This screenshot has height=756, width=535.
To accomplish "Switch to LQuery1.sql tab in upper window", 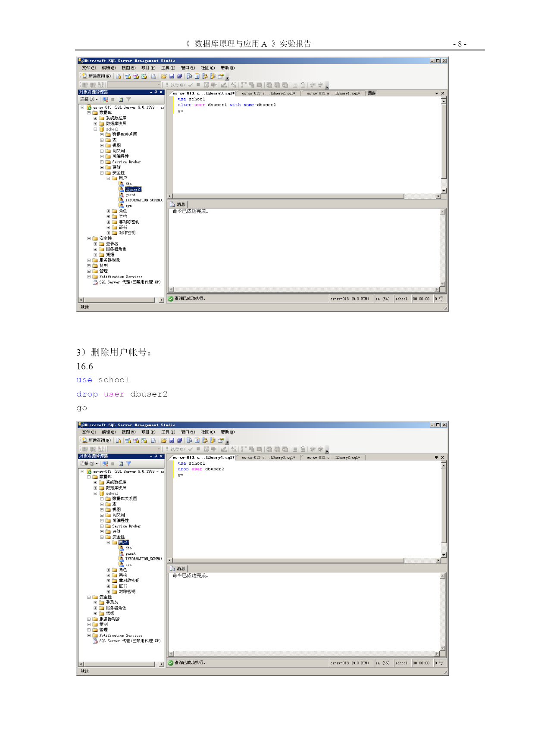I will [333, 94].
